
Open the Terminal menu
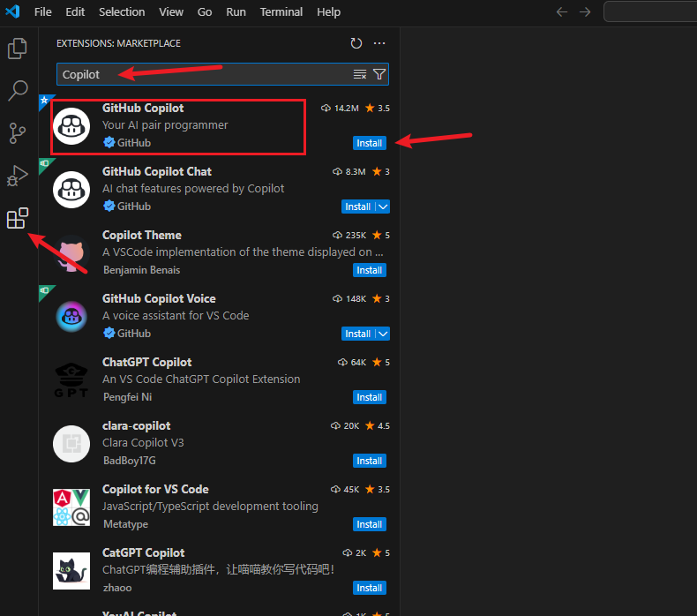[x=281, y=12]
